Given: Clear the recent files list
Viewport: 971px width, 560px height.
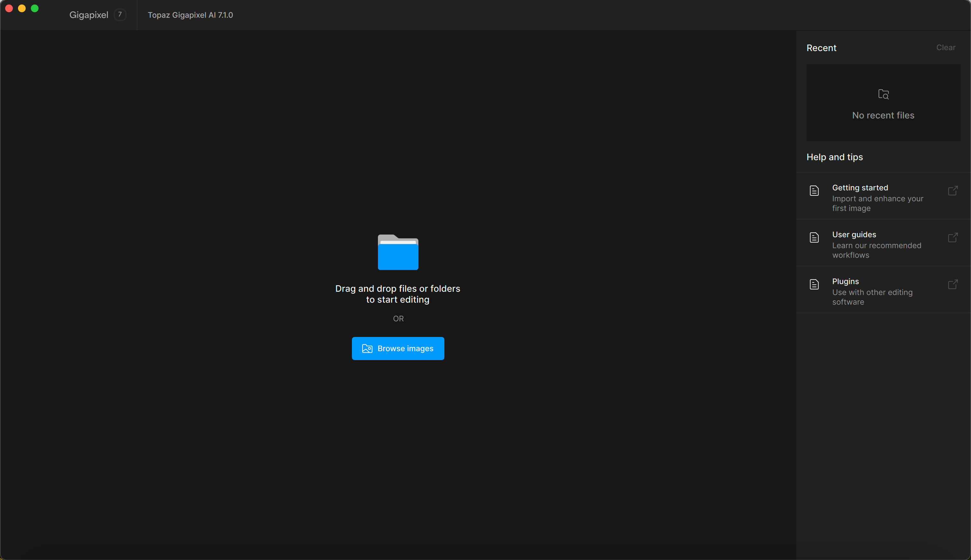Looking at the screenshot, I should pos(946,48).
